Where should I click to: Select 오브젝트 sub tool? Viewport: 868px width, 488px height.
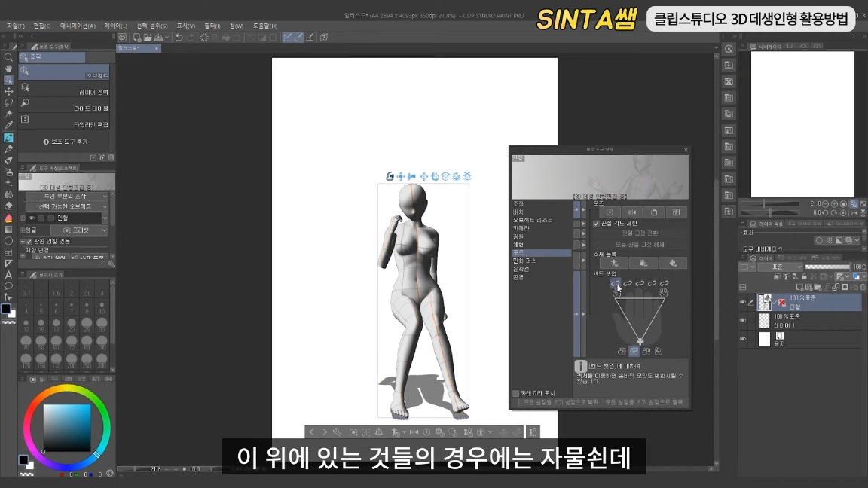pyautogui.click(x=64, y=72)
